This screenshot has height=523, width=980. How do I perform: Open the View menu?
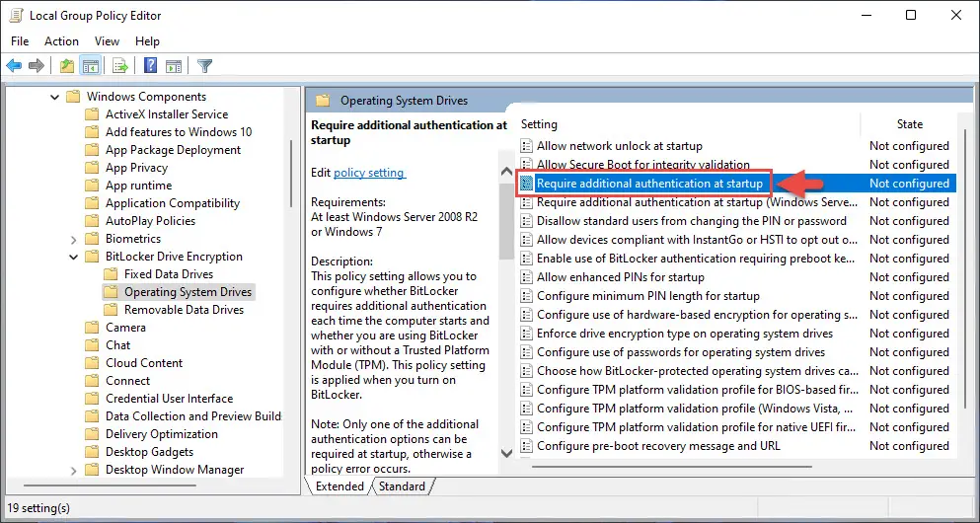click(107, 41)
